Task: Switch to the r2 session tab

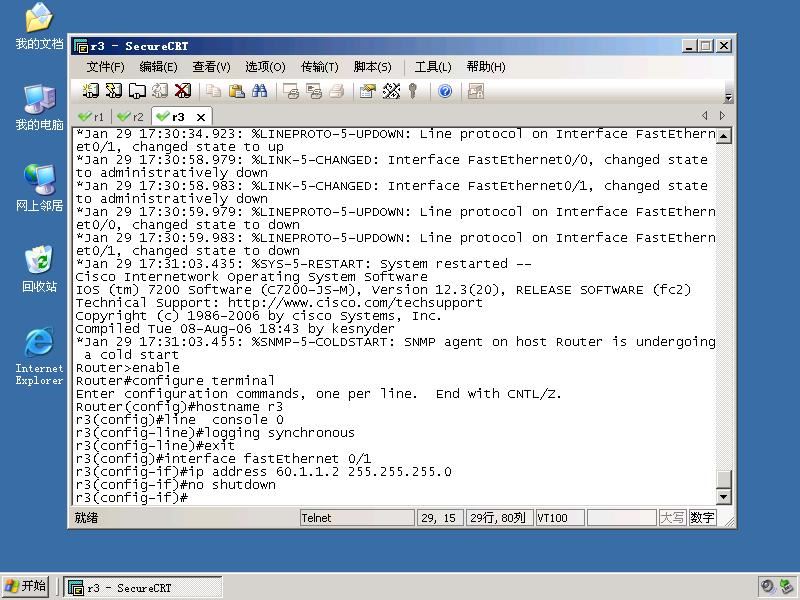Action: (x=131, y=117)
